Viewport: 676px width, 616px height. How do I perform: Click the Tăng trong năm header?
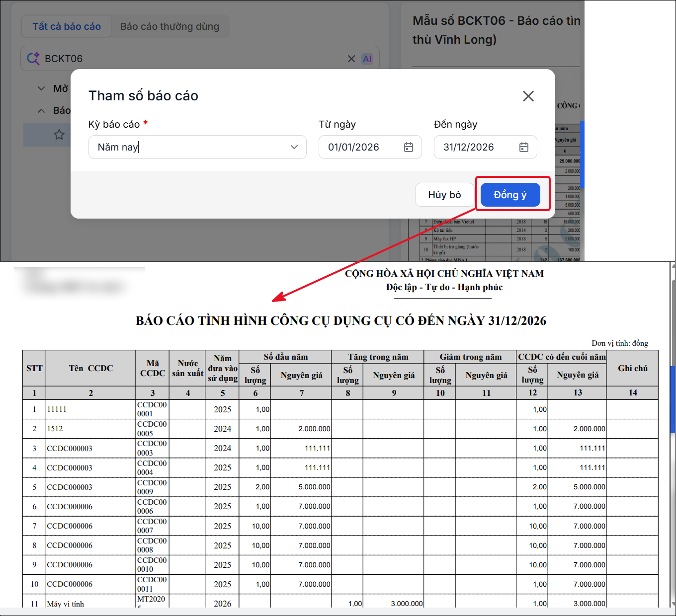pyautogui.click(x=378, y=357)
